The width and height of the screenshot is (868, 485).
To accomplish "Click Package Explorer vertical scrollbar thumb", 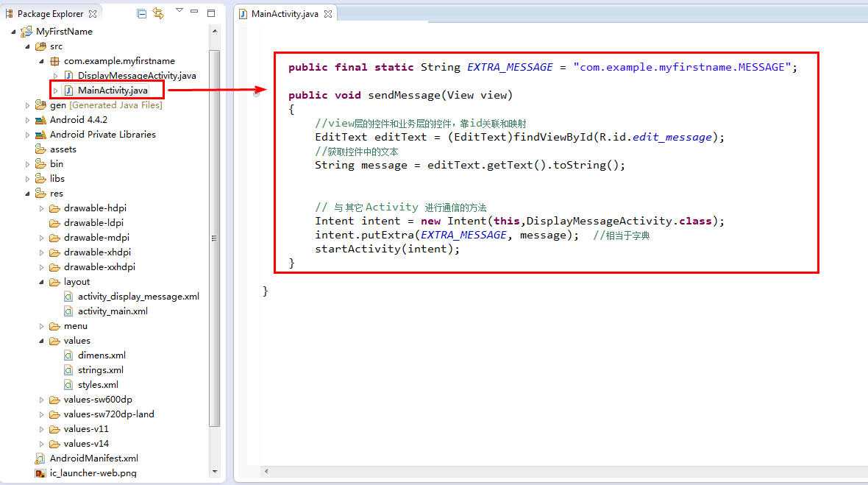I will 215,238.
